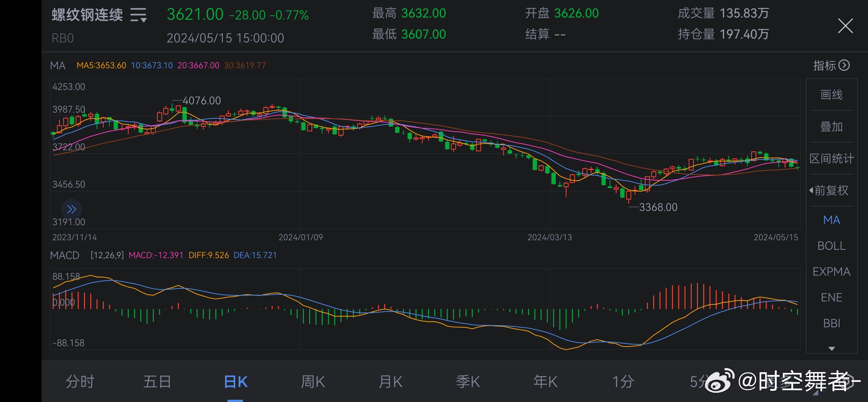
Task: Select the BOLL indicator
Action: (x=831, y=246)
